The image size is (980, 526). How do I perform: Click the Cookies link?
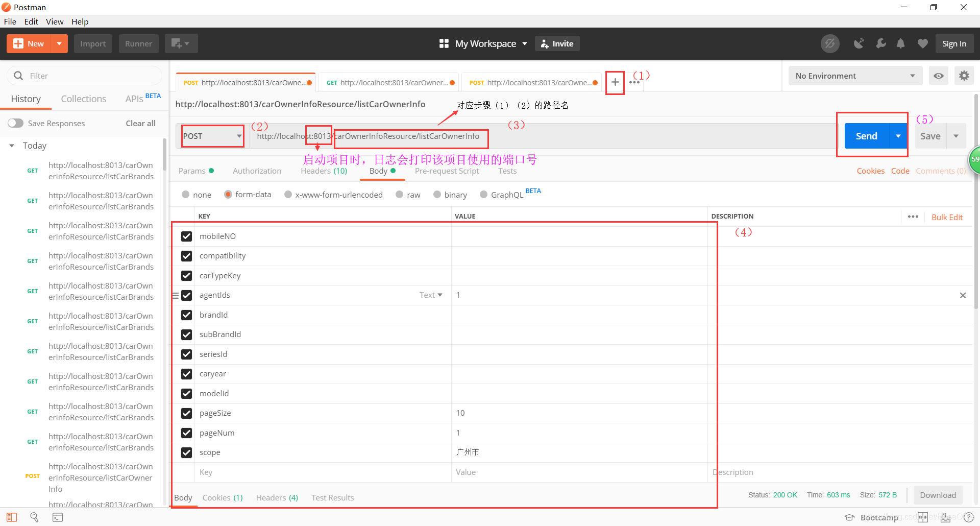click(871, 171)
